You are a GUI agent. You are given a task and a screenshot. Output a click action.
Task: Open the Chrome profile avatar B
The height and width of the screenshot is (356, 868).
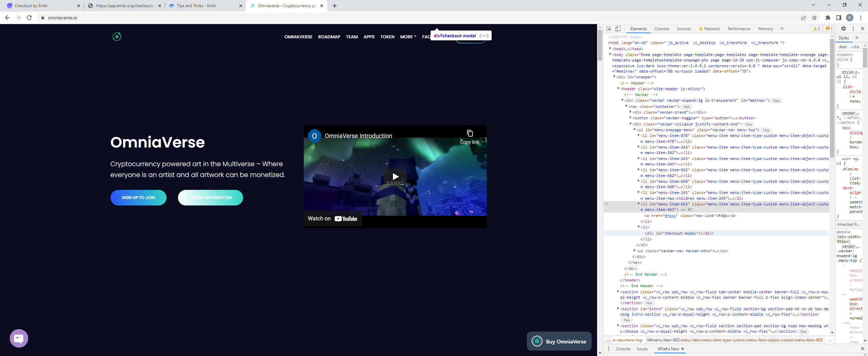coord(850,18)
